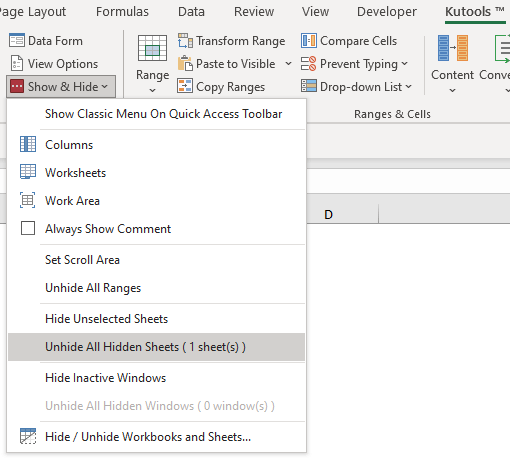Viewport: 510px width, 458px height.
Task: Toggle the Always Show Comment checkbox
Action: click(28, 228)
